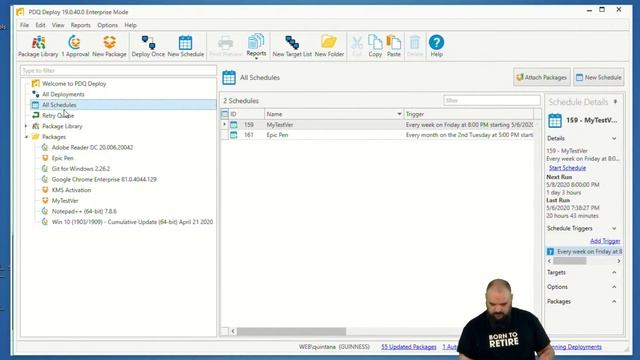
Task: Open the Package Library toolbar icon
Action: pos(38,46)
